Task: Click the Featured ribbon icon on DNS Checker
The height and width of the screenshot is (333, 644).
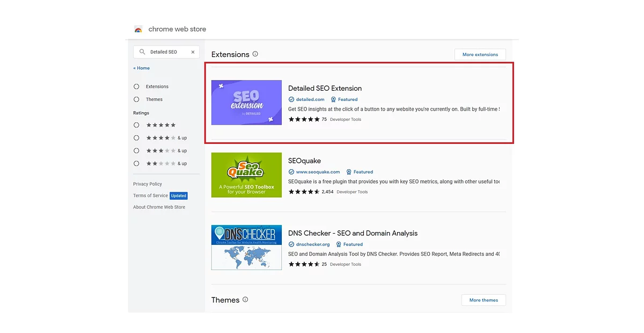Action: click(339, 244)
